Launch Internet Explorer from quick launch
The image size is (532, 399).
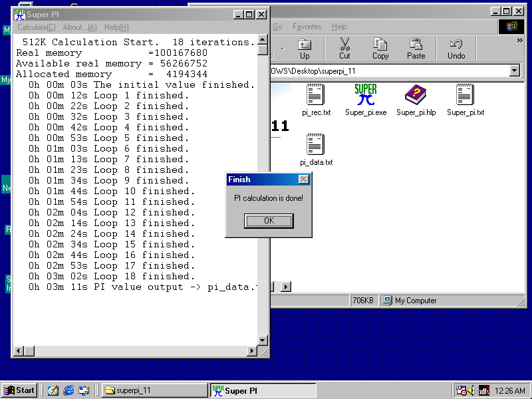pos(68,390)
